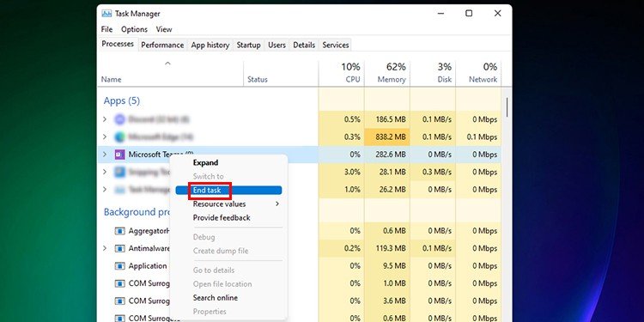The height and width of the screenshot is (322, 644).
Task: Expand the Antimalware process group
Action: 105,248
